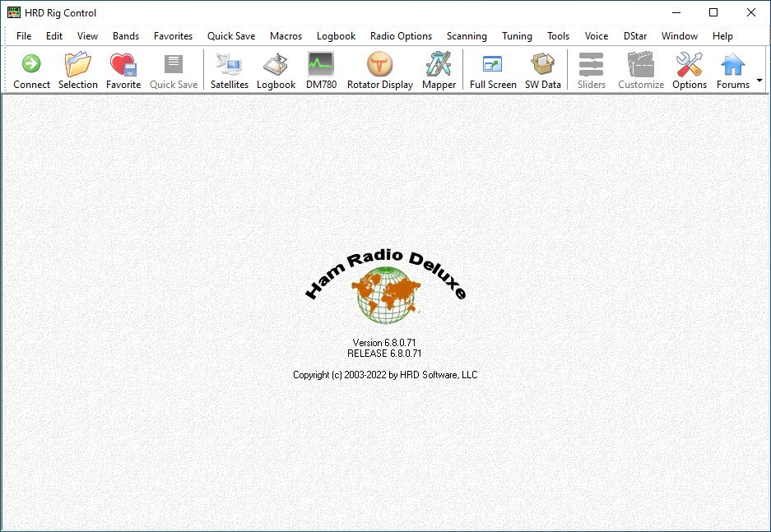This screenshot has width=771, height=532.
Task: Open the DStar menu
Action: 634,36
